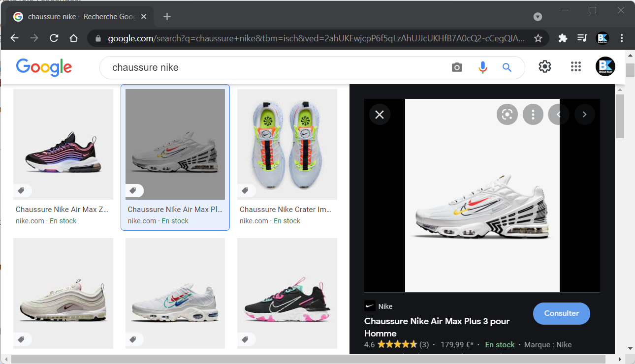Click the 179,99 € price text
This screenshot has height=364, width=635.
(x=457, y=345)
